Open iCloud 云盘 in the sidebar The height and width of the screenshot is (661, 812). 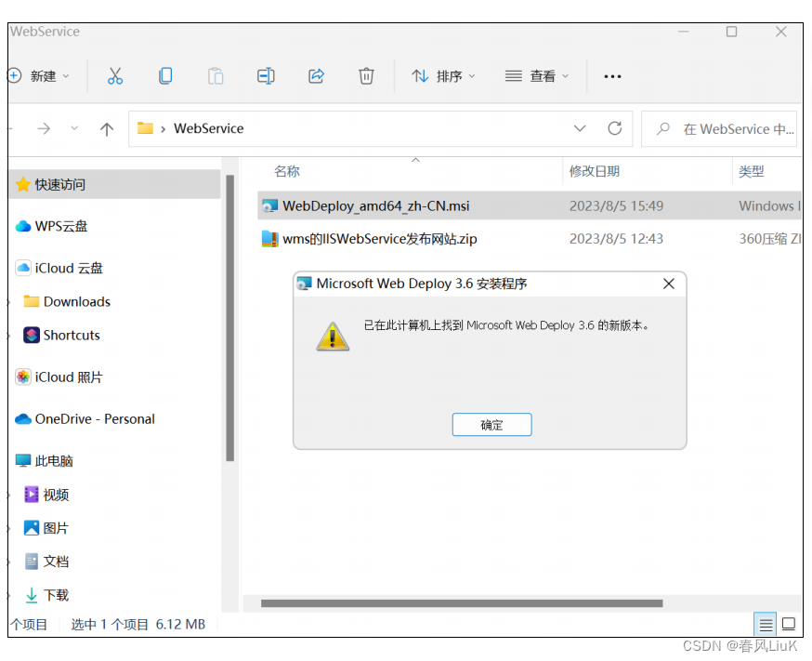(x=59, y=269)
